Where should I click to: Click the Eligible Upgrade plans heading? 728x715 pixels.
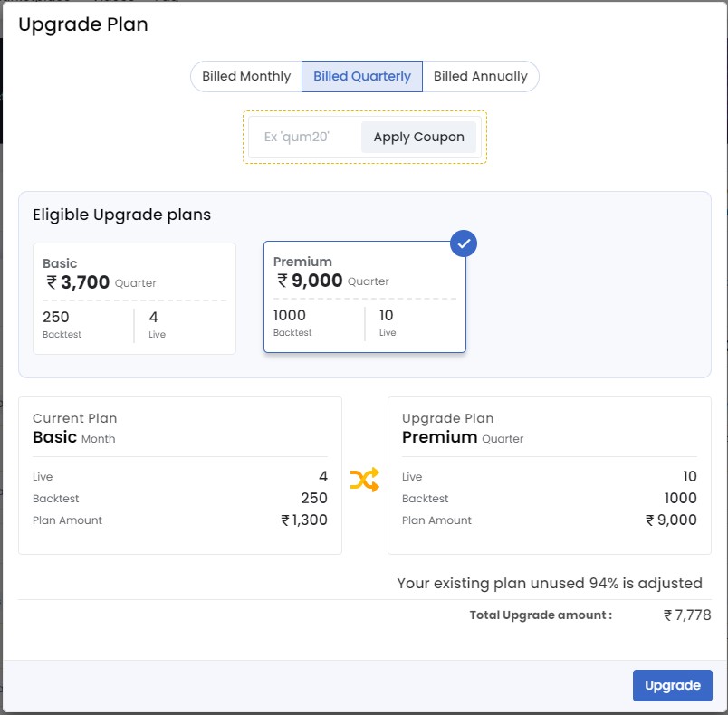[121, 214]
